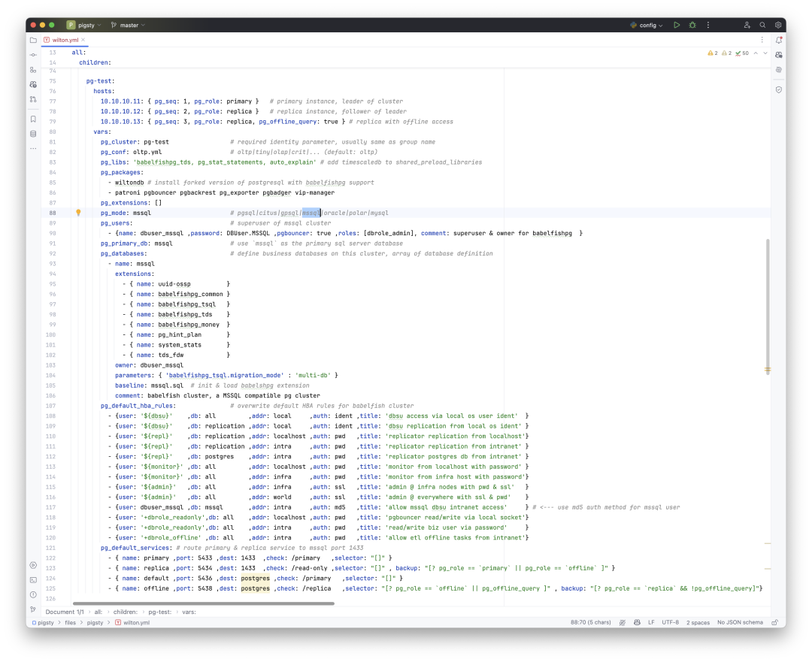
Task: Select the wilton.yml editor tab
Action: [x=65, y=40]
